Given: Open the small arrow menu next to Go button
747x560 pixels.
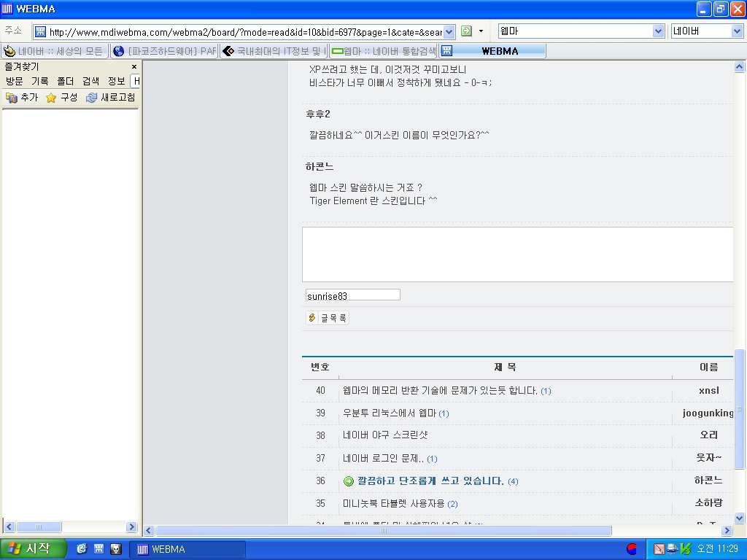Looking at the screenshot, I should point(481,31).
